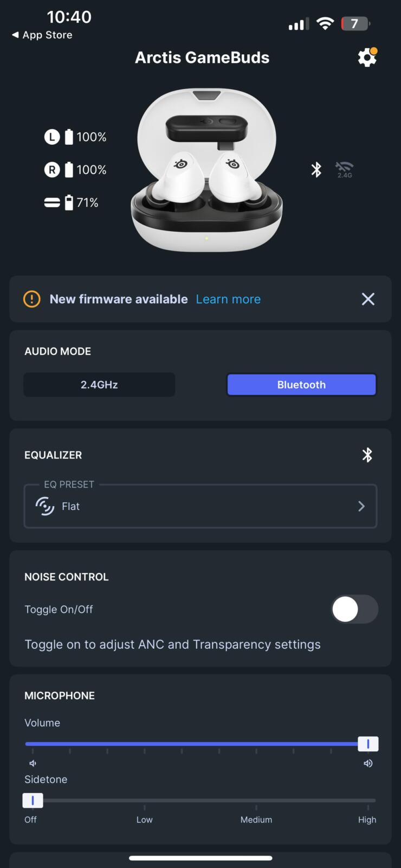This screenshot has width=401, height=868.
Task: Select Bluetooth audio mode
Action: [301, 385]
